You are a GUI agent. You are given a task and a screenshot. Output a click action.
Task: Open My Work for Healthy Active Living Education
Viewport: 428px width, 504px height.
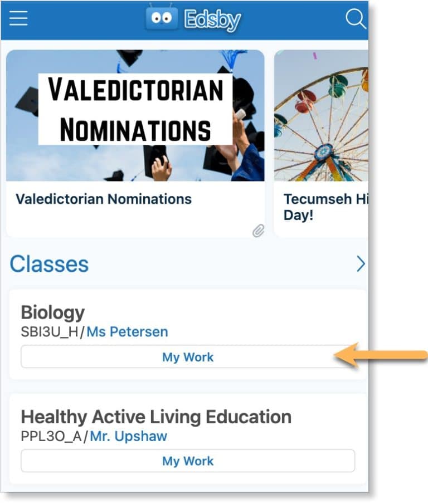pyautogui.click(x=188, y=461)
